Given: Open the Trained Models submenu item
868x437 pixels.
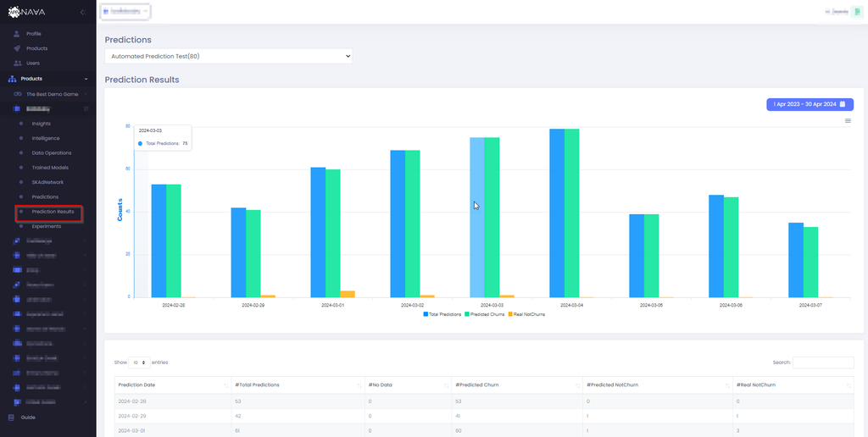Looking at the screenshot, I should coord(48,168).
